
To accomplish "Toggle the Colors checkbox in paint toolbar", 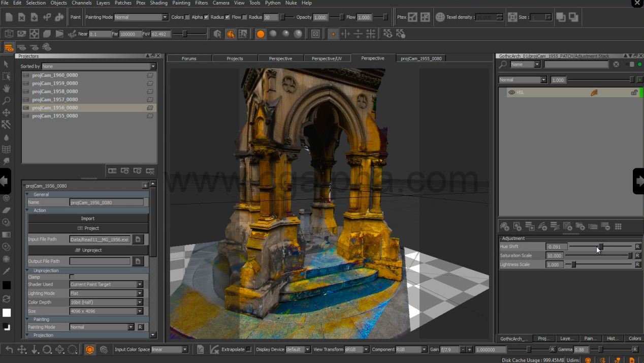I will [x=187, y=17].
